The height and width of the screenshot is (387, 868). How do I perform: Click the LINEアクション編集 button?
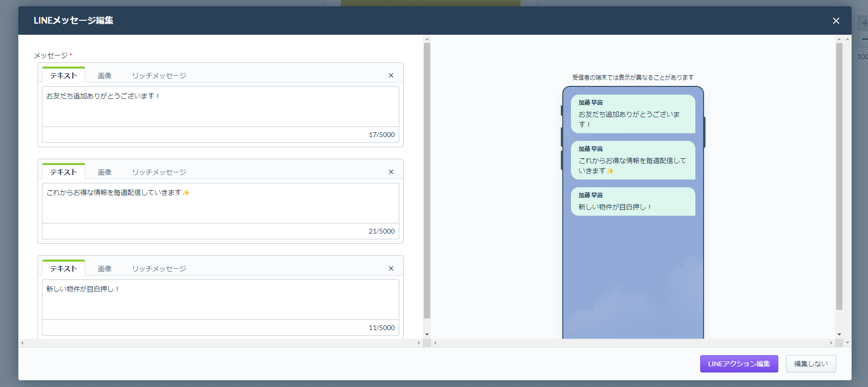[x=739, y=364]
